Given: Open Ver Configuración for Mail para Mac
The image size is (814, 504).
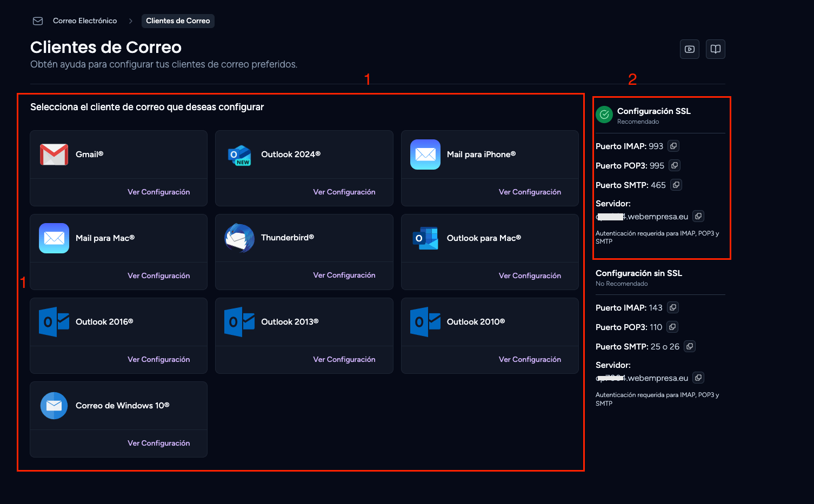Looking at the screenshot, I should click(158, 275).
